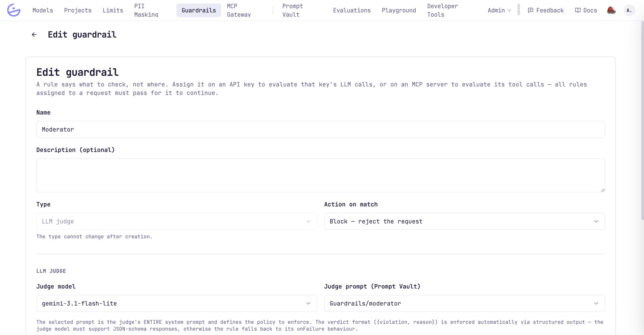Screen dimensions: 644x335
Task: Go to the Limits tab
Action: click(113, 10)
